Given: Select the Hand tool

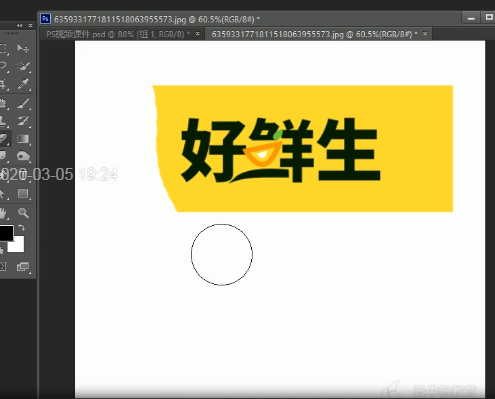Looking at the screenshot, I should click(x=4, y=213).
